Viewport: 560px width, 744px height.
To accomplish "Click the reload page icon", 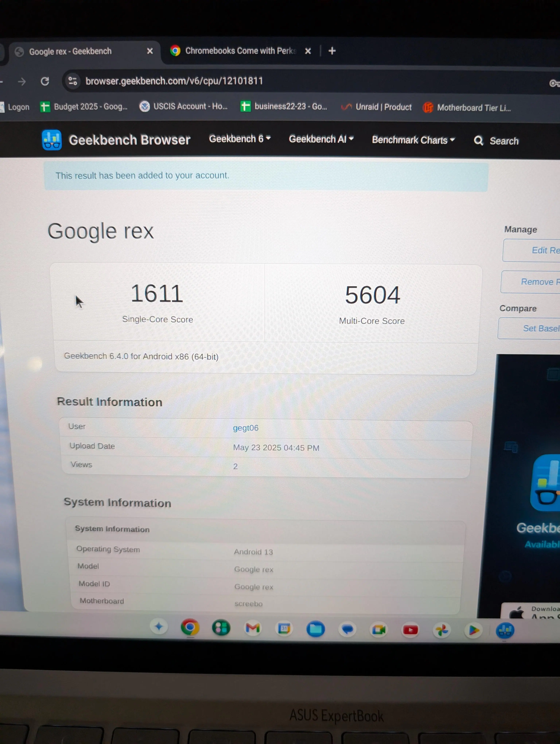I will pos(45,81).
